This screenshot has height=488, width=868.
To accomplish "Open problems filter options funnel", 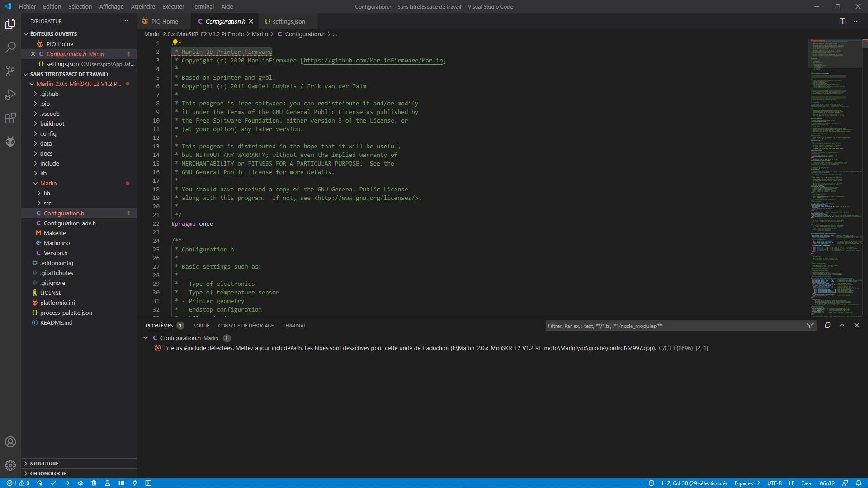I will click(x=810, y=326).
